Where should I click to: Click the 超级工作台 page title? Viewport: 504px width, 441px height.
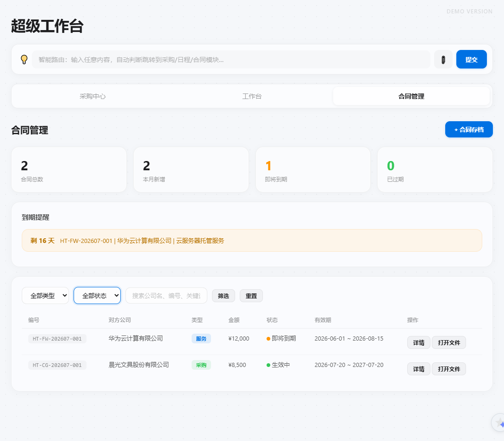[x=47, y=26]
